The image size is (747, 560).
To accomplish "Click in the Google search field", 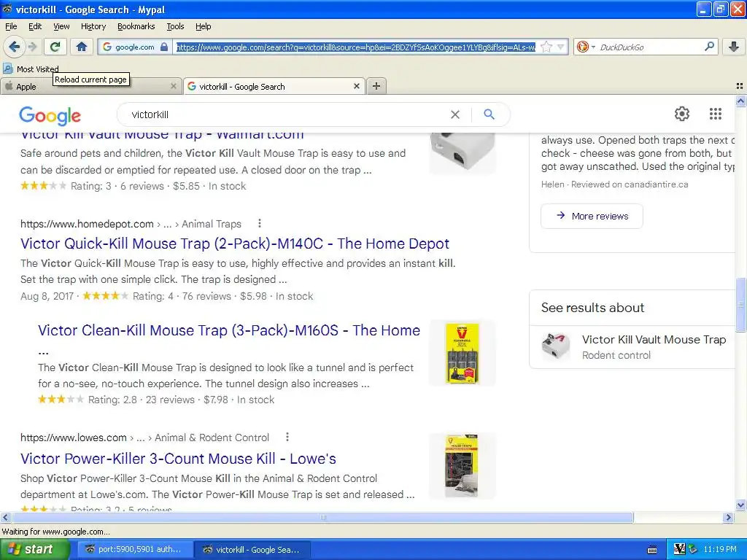I will (286, 114).
